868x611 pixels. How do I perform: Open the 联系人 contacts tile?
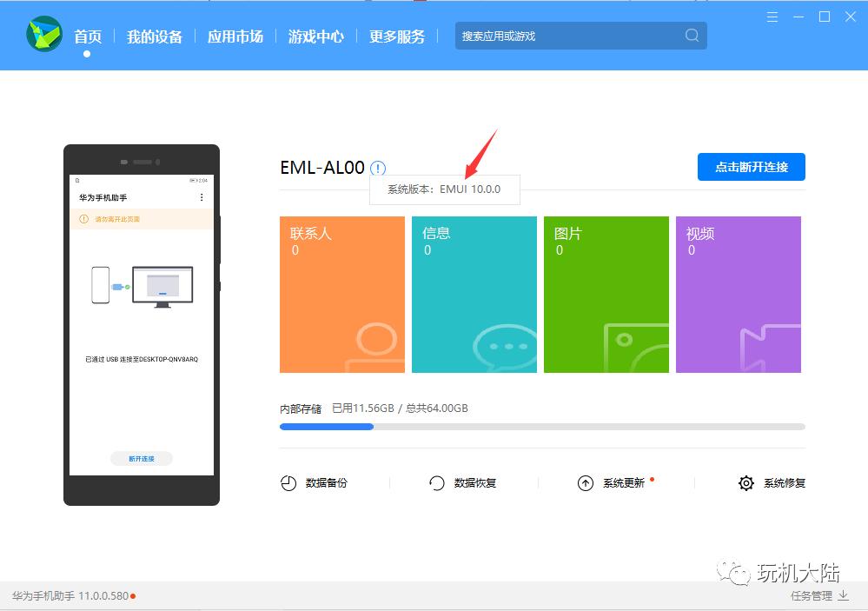click(341, 294)
